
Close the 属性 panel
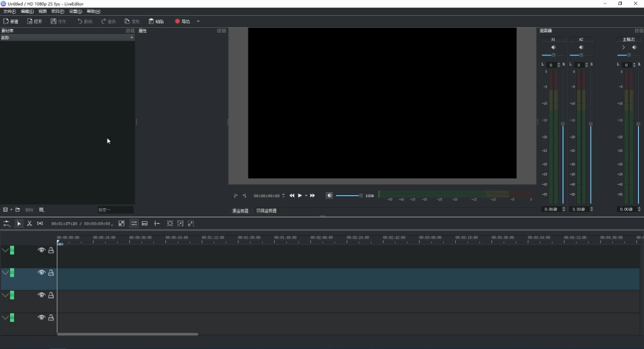(x=224, y=31)
